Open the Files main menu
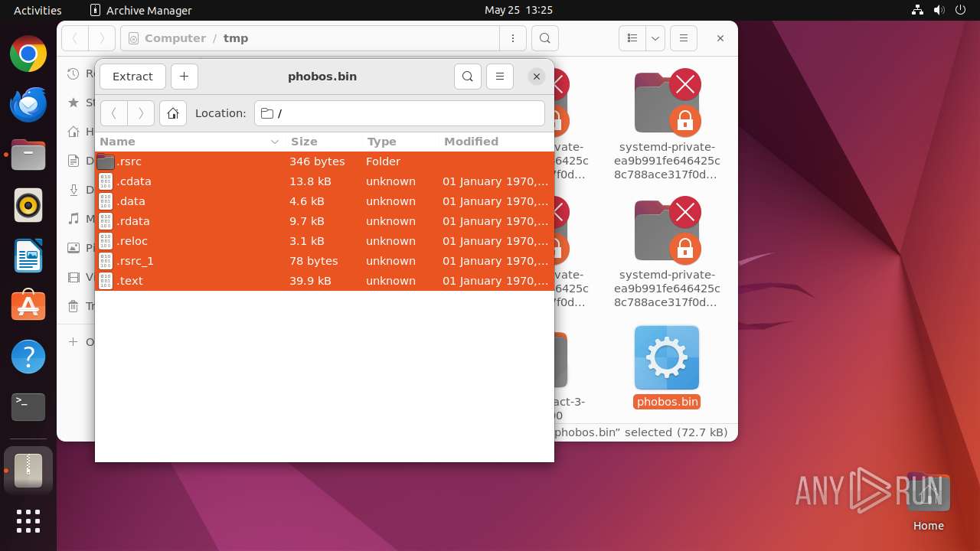Image resolution: width=980 pixels, height=551 pixels. click(684, 38)
